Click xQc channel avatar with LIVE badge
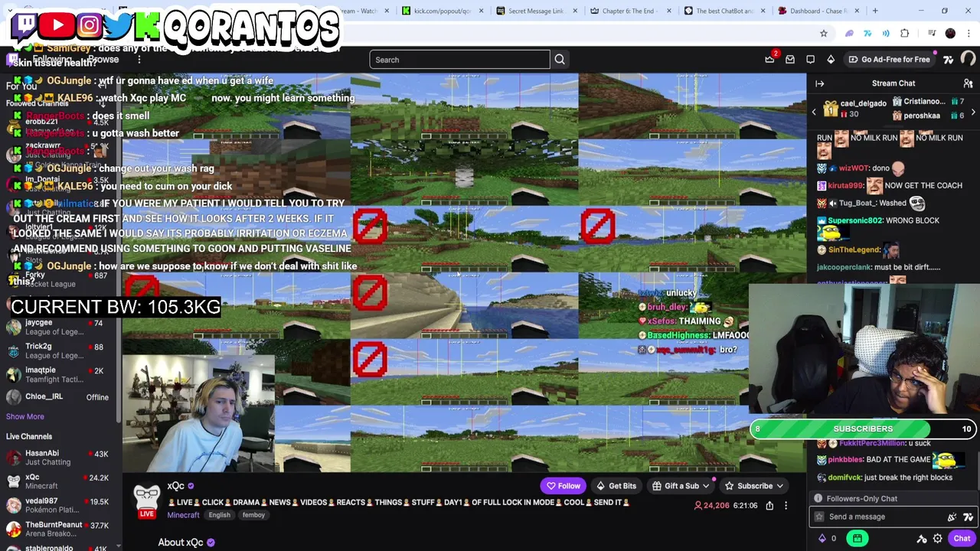Screen dimensions: 980x551 tap(147, 500)
